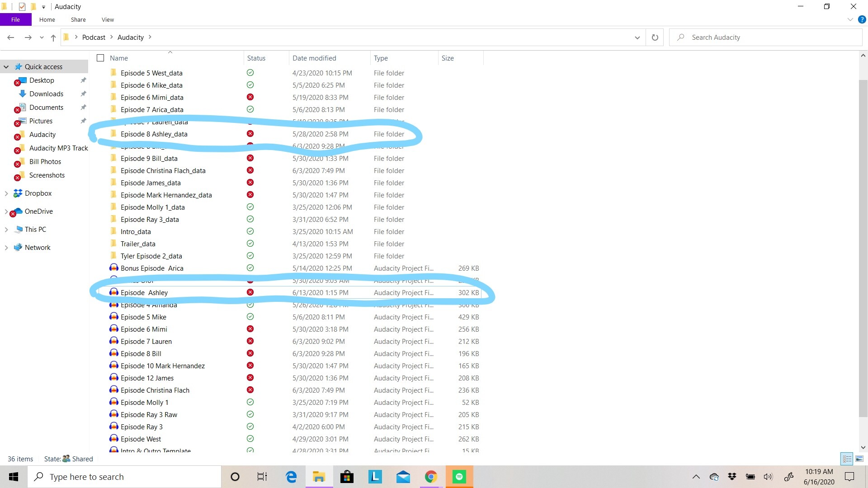Collapse the Quick access section
The height and width of the screenshot is (488, 868).
click(x=6, y=66)
